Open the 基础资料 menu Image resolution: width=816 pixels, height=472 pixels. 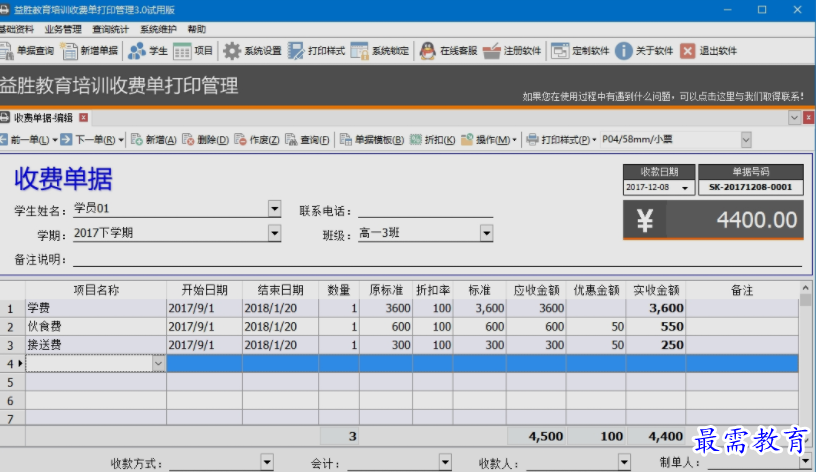(17, 29)
